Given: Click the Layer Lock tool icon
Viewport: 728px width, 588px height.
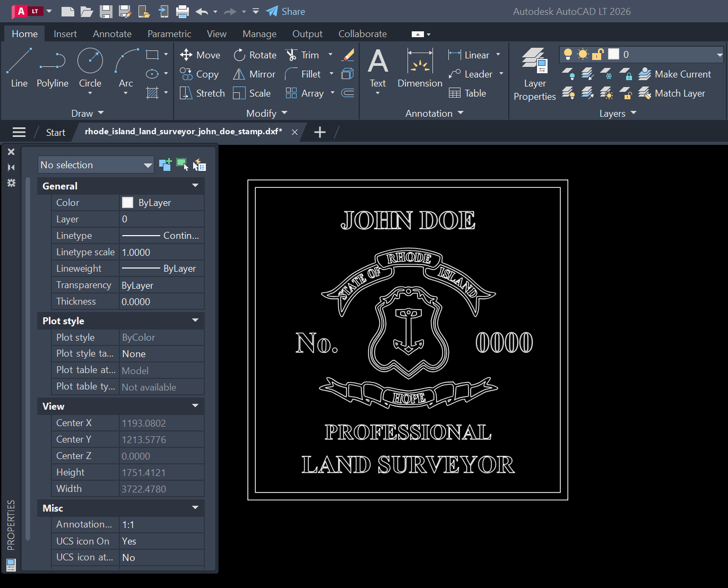Looking at the screenshot, I should click(x=626, y=74).
